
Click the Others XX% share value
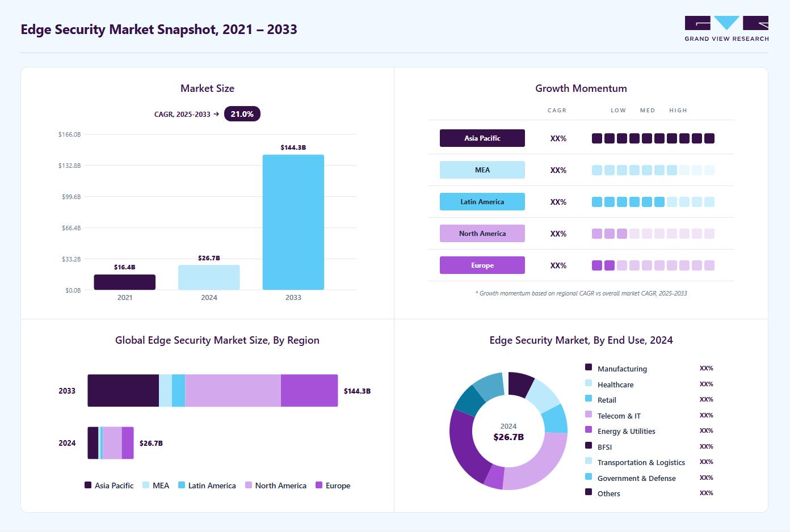(x=706, y=493)
